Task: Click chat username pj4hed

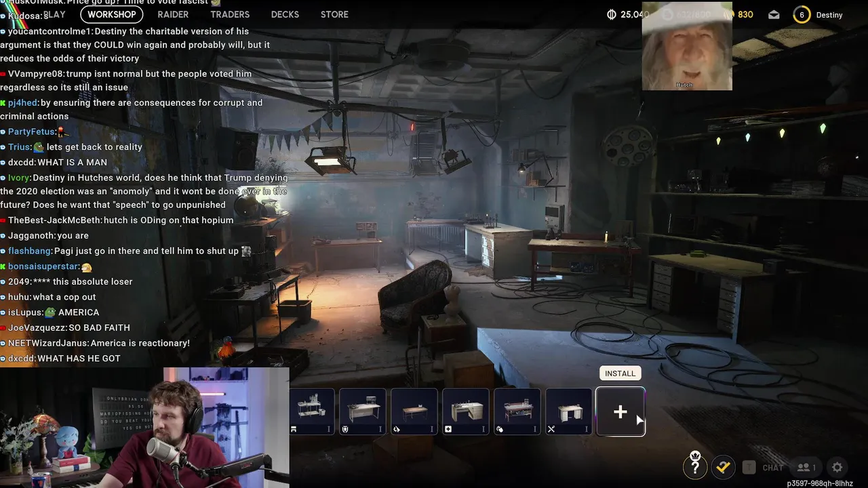Action: [22, 103]
